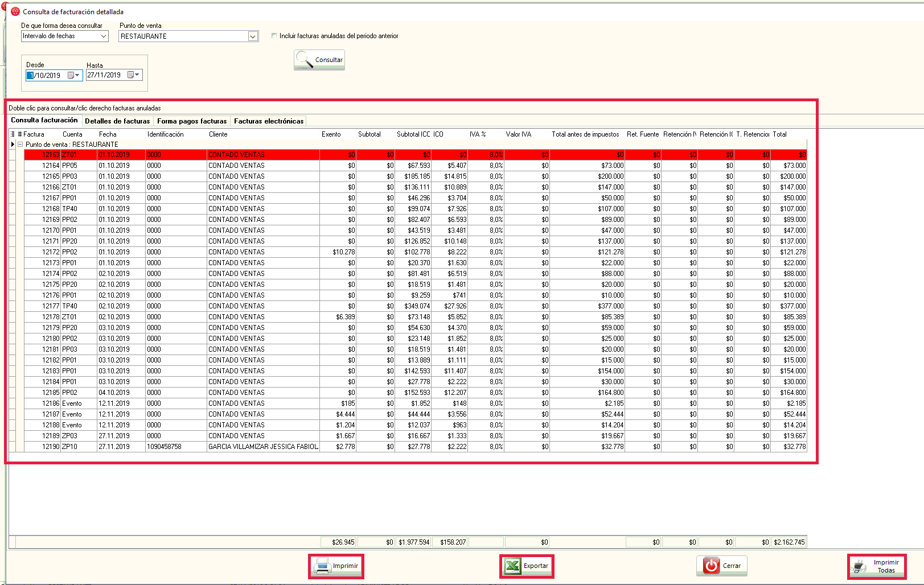Open the Facturas electrónicas tab
This screenshot has height=585, width=924.
(x=269, y=121)
